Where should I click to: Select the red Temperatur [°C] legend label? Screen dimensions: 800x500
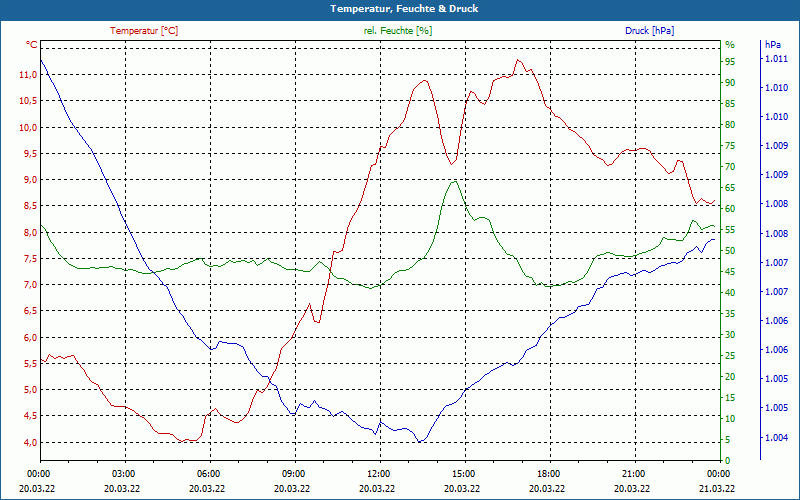point(144,31)
